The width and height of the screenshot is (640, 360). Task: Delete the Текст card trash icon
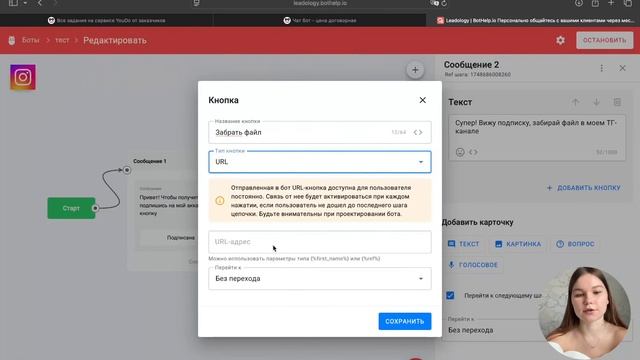click(x=617, y=102)
